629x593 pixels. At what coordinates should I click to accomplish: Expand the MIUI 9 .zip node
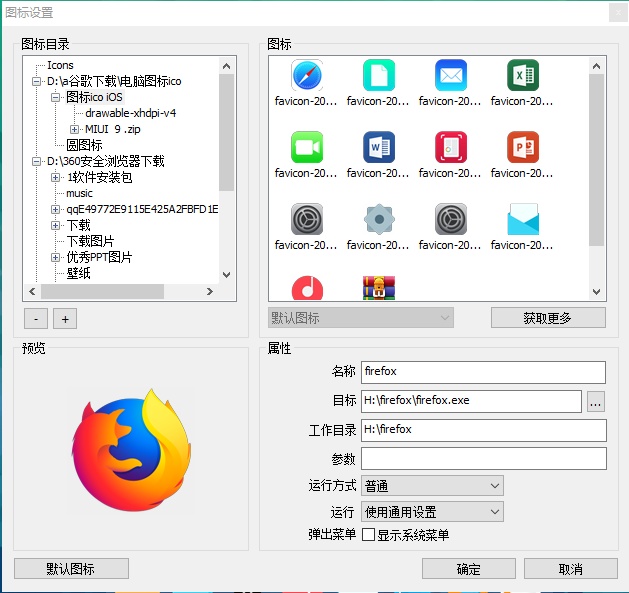(x=74, y=129)
